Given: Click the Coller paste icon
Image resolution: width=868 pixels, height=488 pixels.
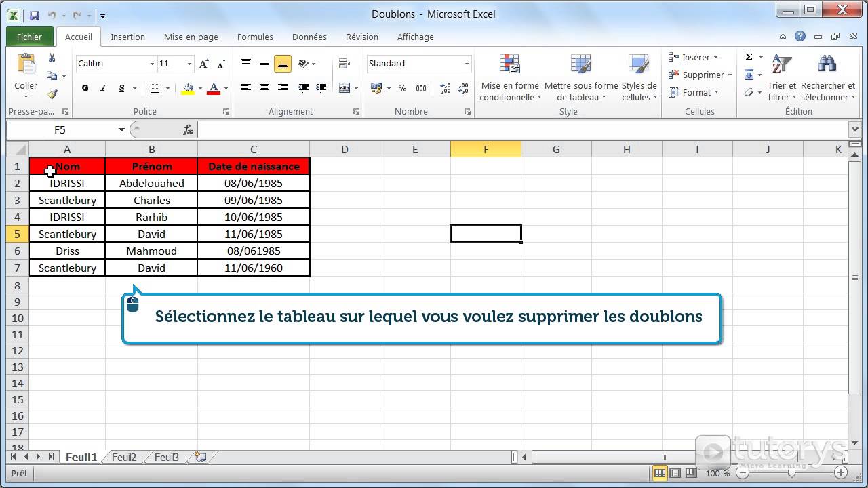Looking at the screenshot, I should pos(26,64).
